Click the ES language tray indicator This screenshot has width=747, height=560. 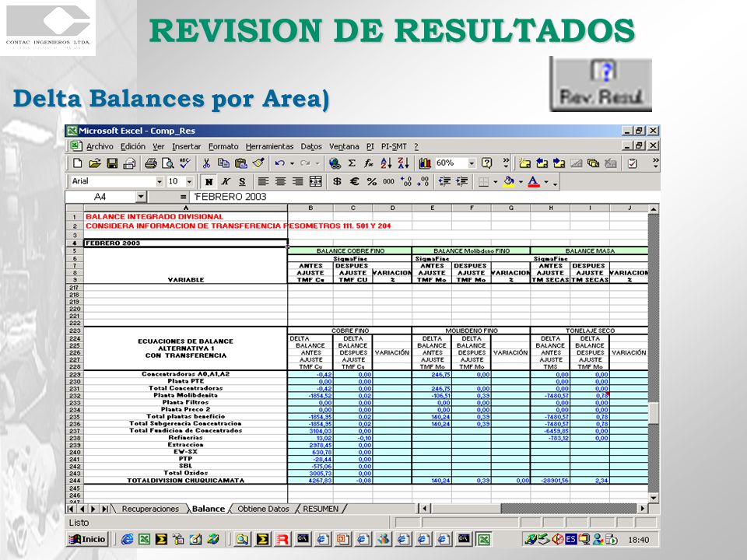pos(570,540)
